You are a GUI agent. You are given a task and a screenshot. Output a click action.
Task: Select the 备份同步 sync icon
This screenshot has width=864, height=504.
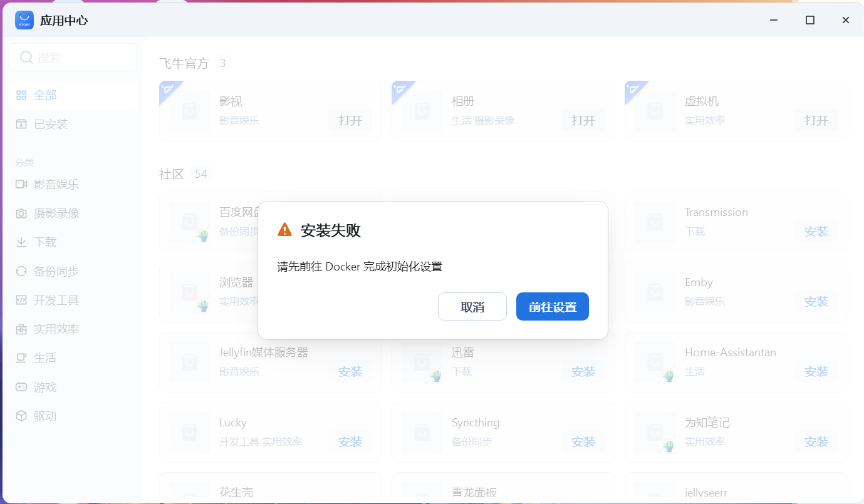tap(21, 271)
